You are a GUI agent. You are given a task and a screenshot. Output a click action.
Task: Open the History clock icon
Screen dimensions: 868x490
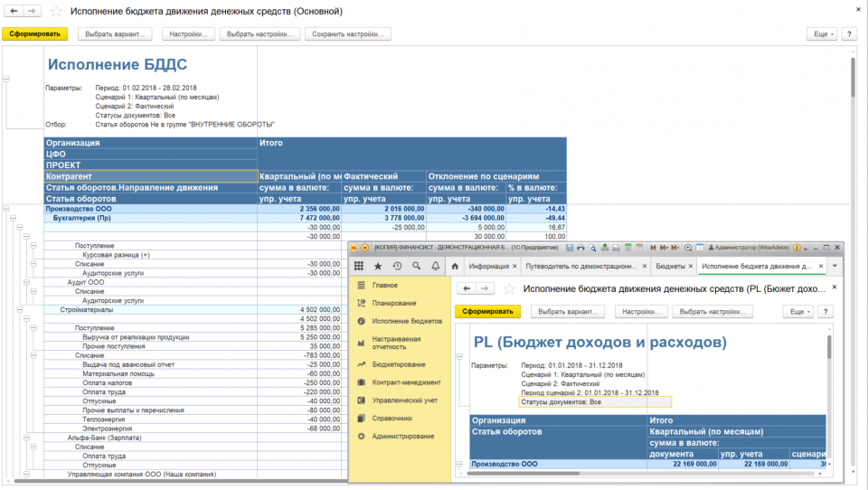click(x=397, y=266)
